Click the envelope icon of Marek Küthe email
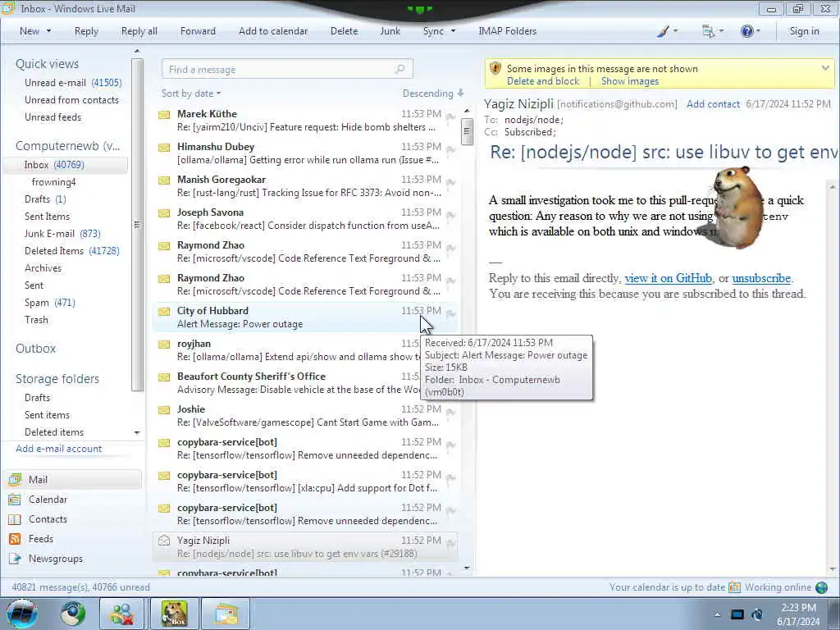 pos(164,114)
